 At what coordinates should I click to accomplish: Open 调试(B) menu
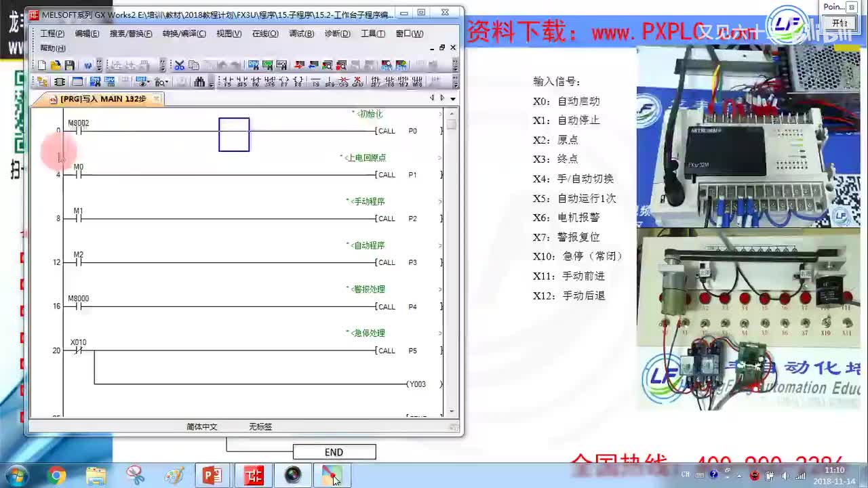tap(302, 33)
